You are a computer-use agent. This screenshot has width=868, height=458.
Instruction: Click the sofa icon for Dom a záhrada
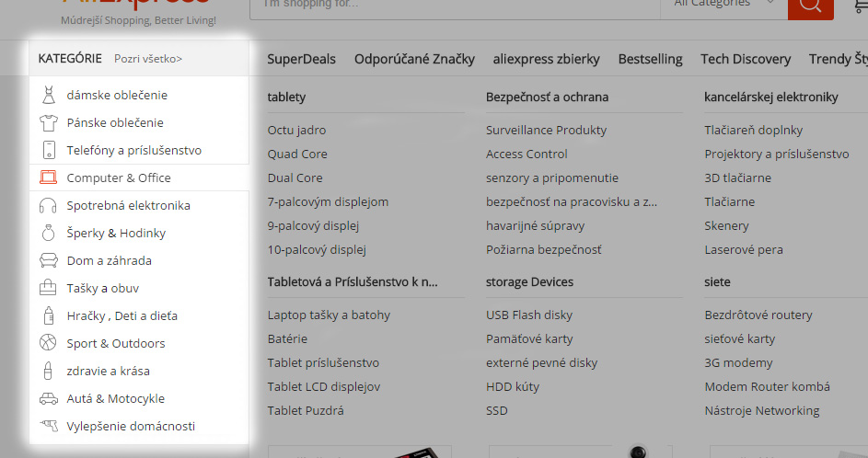pos(49,260)
